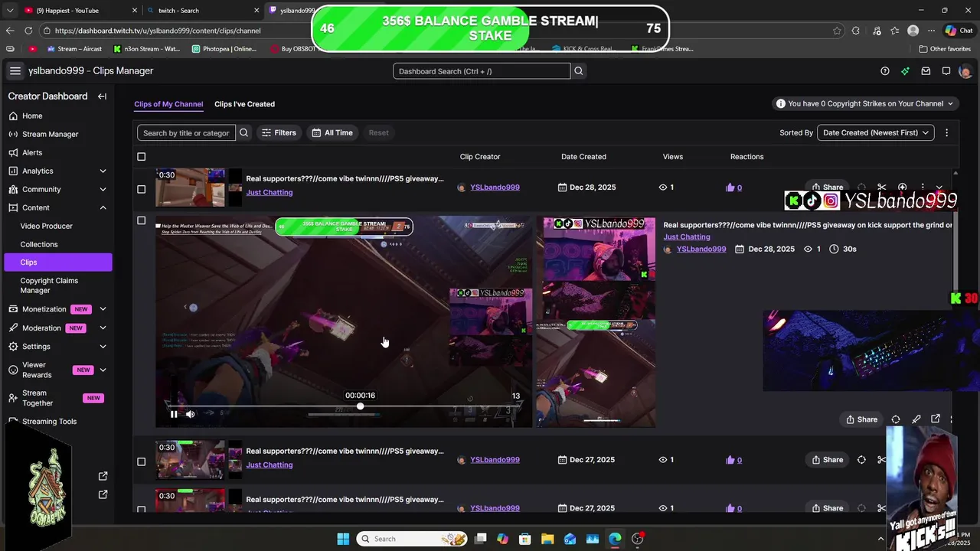980x551 pixels.
Task: Seek using the clip player progress bar
Action: pos(344,406)
